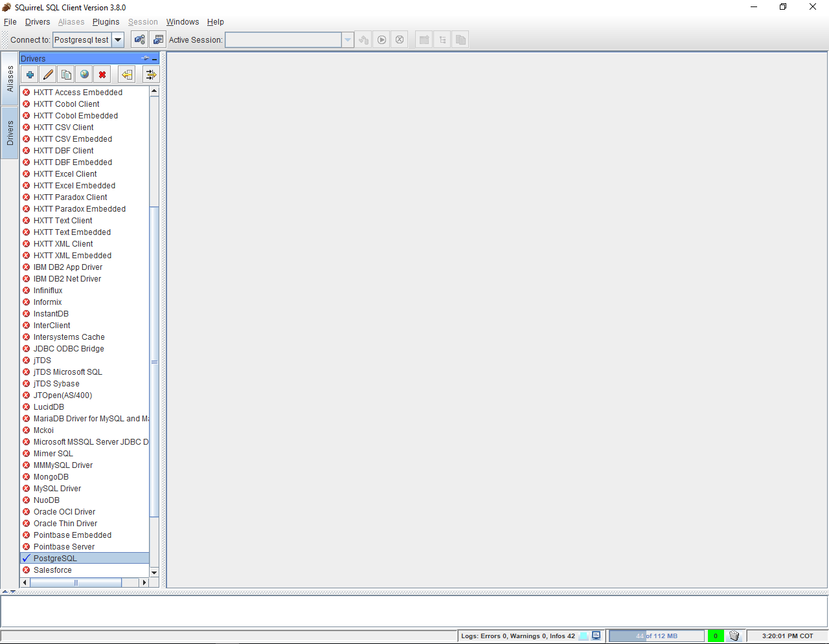Click the globe driver website icon

coord(84,74)
